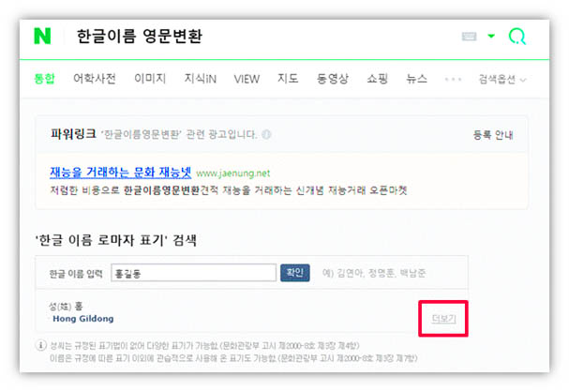Open the 지도 tab

[x=288, y=79]
